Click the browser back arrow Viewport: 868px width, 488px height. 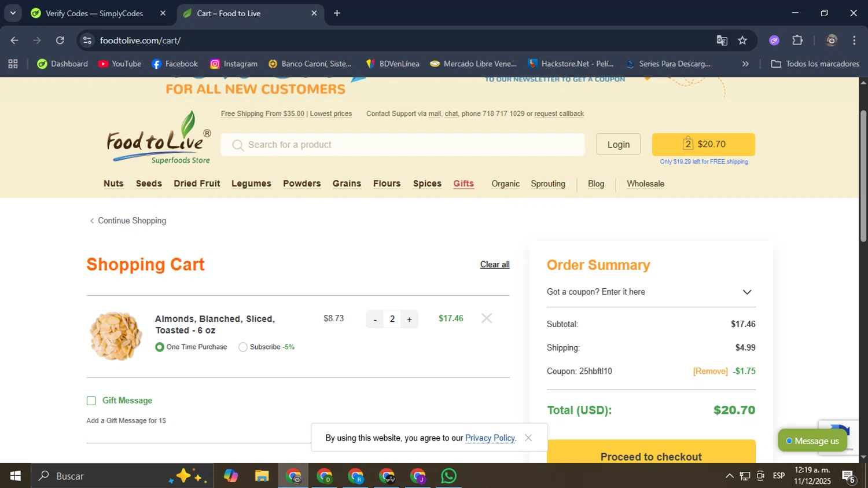[14, 41]
